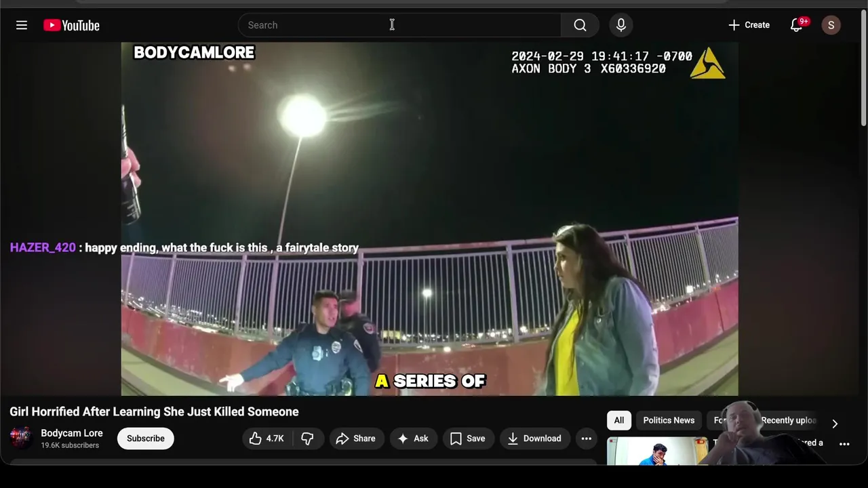Viewport: 868px width, 488px height.
Task: Like the video with 4.7K likes
Action: (266, 439)
